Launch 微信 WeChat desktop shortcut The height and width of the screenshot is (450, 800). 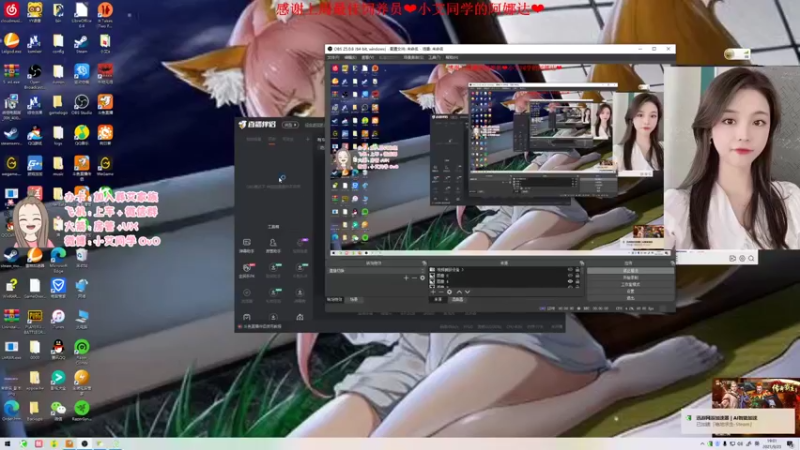pyautogui.click(x=58, y=410)
